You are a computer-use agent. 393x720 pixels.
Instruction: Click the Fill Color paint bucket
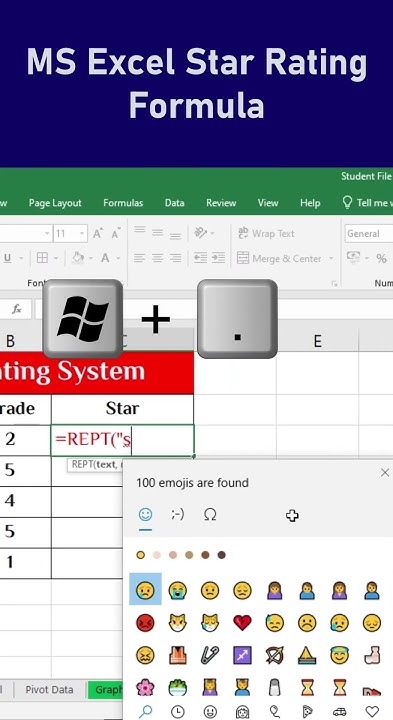(x=78, y=258)
